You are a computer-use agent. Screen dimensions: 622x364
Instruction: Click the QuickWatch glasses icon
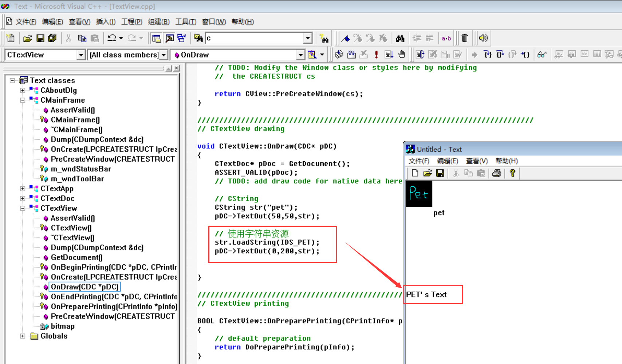542,55
